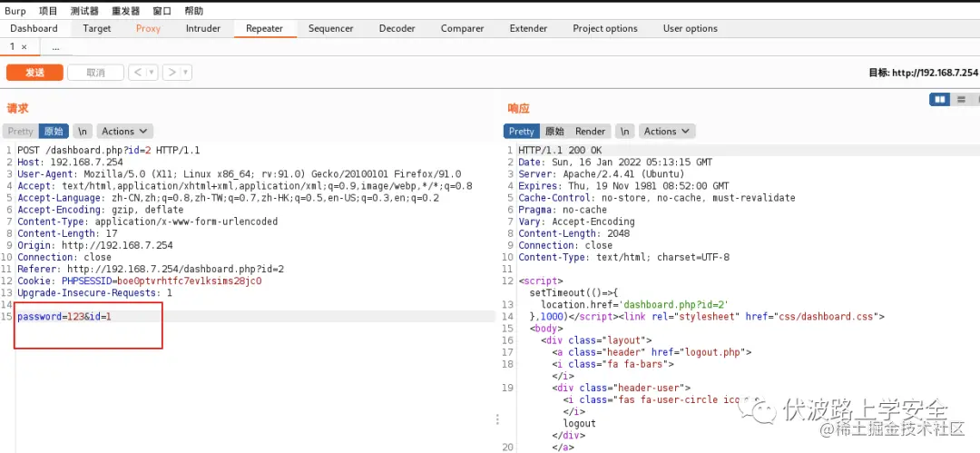980x453 pixels.
Task: Click the Origin header line
Action: tap(95, 245)
